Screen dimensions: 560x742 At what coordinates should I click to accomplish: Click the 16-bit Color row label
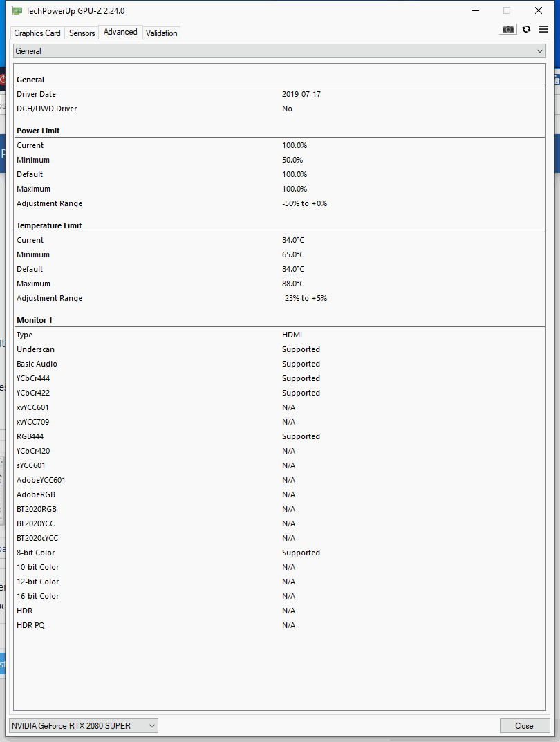[38, 596]
